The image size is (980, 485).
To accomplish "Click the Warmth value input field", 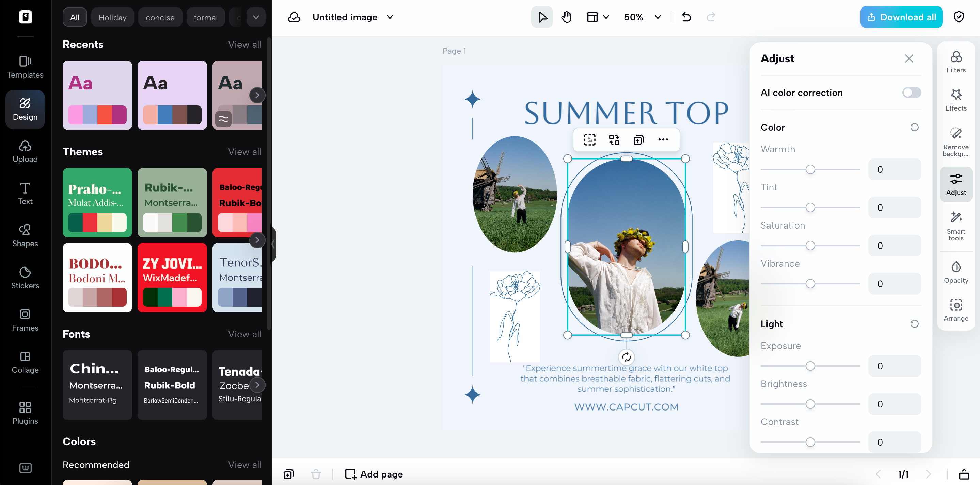I will click(894, 169).
